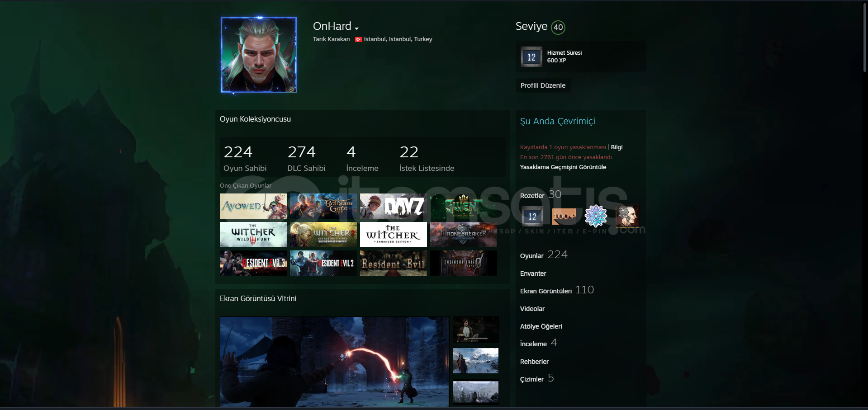Image resolution: width=868 pixels, height=410 pixels.
Task: Click the Profili Düzenle button
Action: click(x=543, y=85)
